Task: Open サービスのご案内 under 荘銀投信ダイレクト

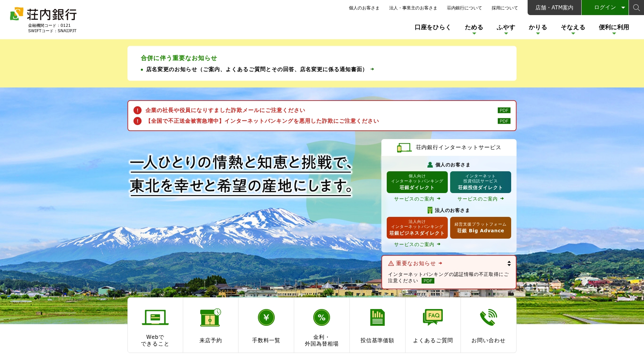Action: coord(480,199)
